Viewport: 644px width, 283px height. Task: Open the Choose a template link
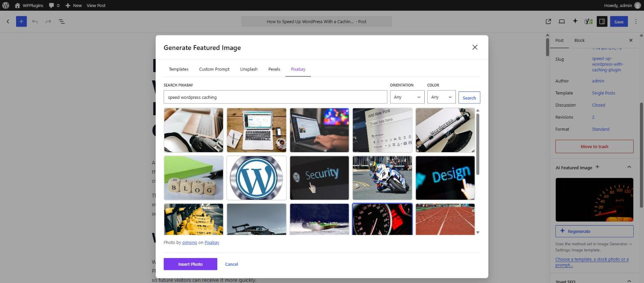pos(592,262)
